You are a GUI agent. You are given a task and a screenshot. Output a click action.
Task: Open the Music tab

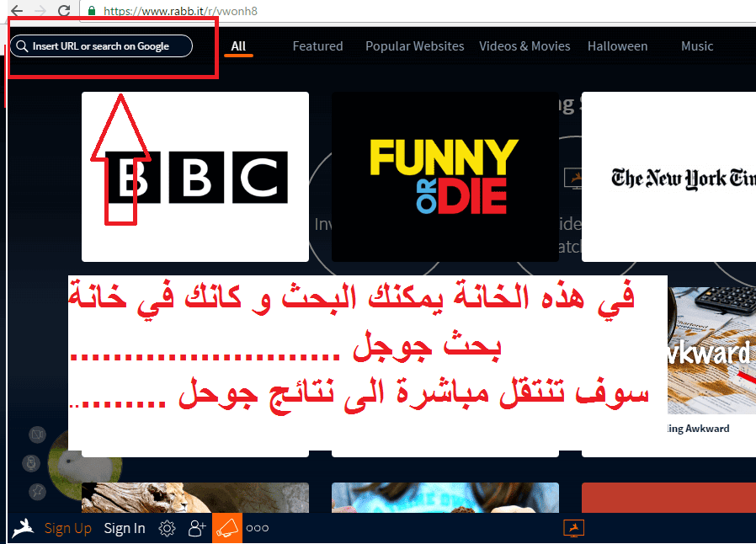coord(697,46)
